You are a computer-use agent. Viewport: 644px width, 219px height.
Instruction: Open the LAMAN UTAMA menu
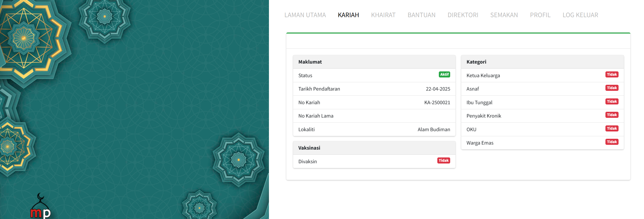305,15
